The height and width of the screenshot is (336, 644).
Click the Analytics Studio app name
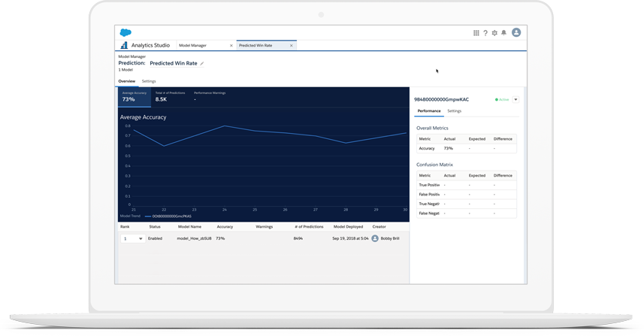click(150, 45)
